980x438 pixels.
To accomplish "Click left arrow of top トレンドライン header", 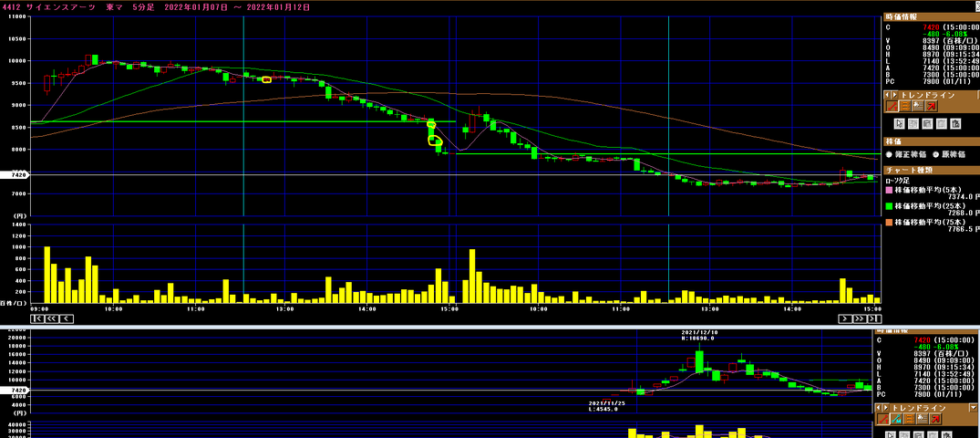I will click(x=888, y=95).
